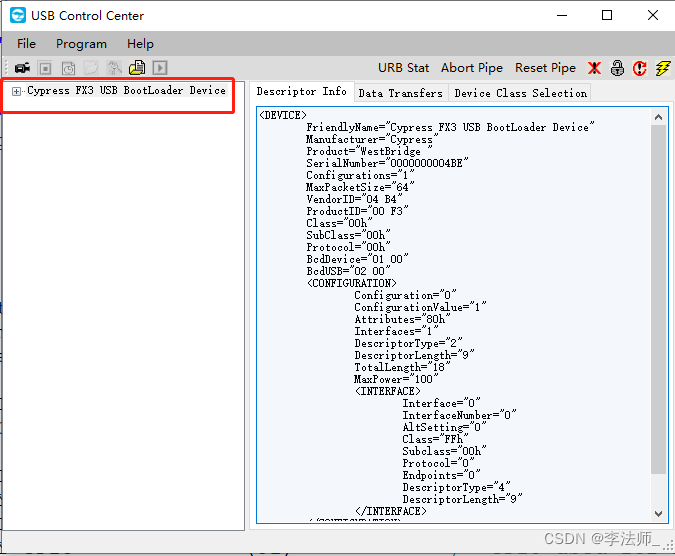This screenshot has height=556, width=675.
Task: Open the File menu
Action: coord(26,44)
